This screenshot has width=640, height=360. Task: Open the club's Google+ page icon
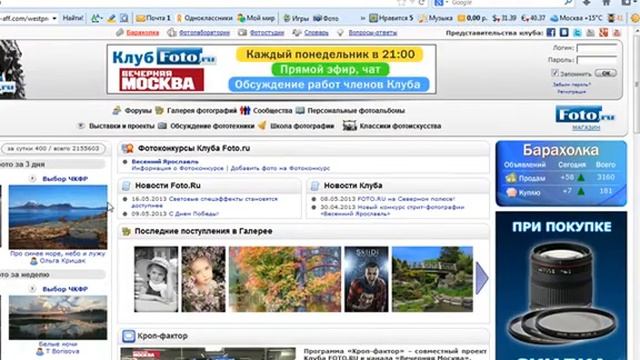pyautogui.click(x=603, y=32)
